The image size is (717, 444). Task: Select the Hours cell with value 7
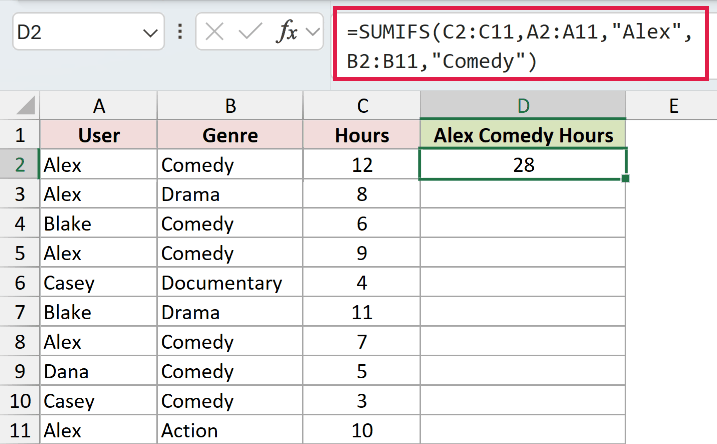point(362,342)
